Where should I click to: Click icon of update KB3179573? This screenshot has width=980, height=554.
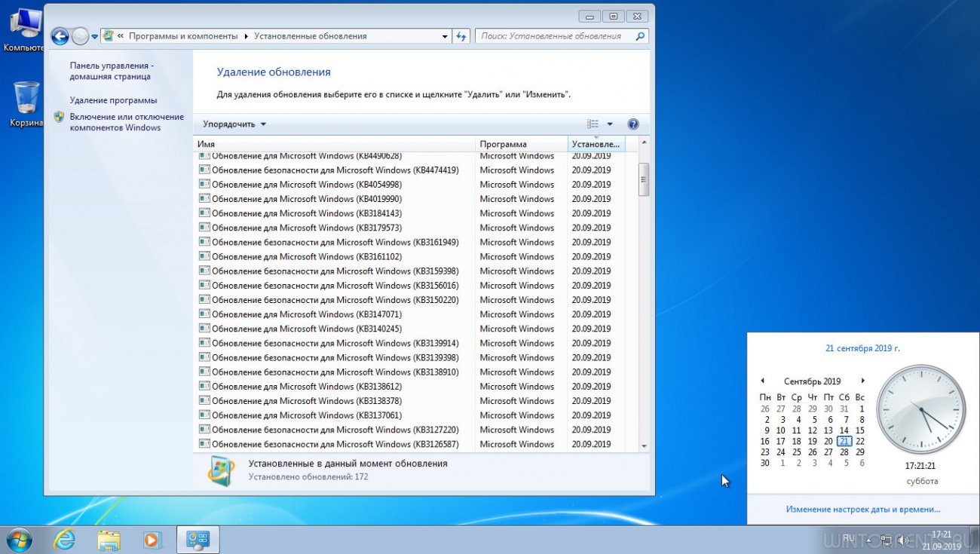[204, 228]
